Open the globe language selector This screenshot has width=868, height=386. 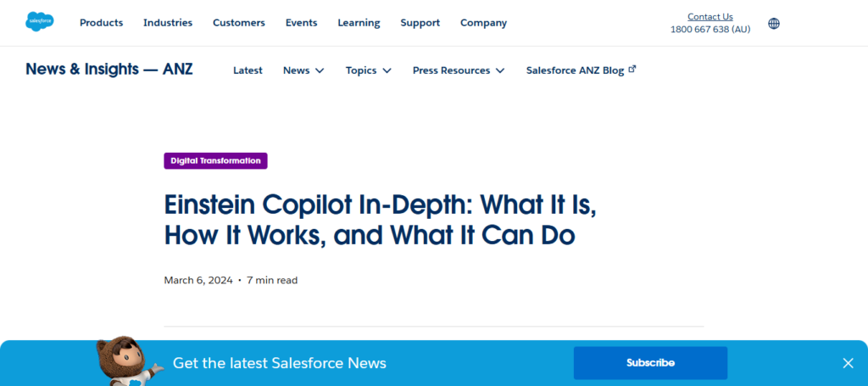coord(774,23)
